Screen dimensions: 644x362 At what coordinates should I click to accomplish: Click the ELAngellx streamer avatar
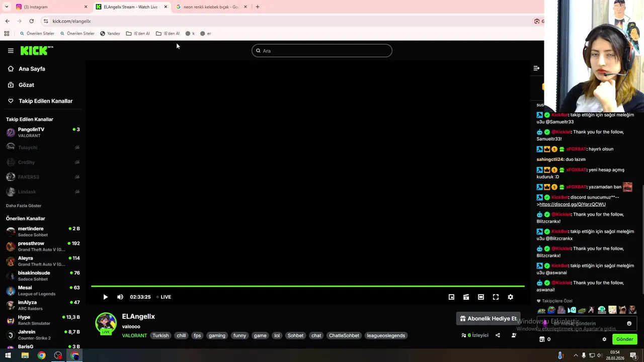[106, 323]
